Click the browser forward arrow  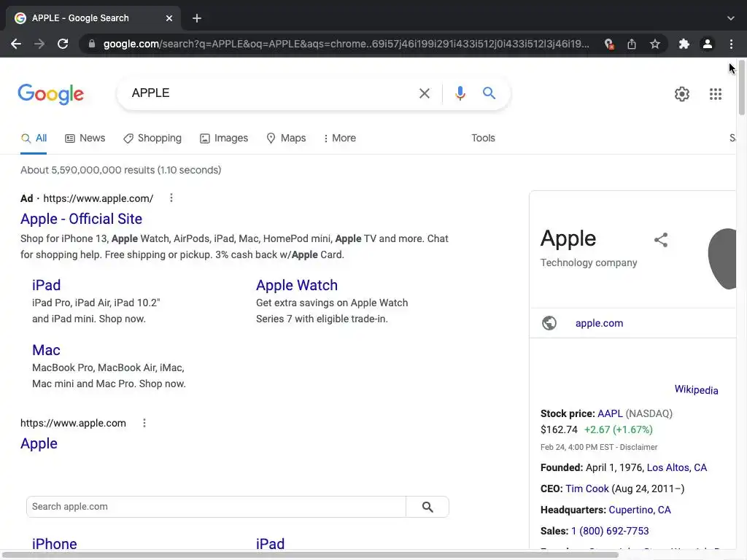click(x=39, y=44)
